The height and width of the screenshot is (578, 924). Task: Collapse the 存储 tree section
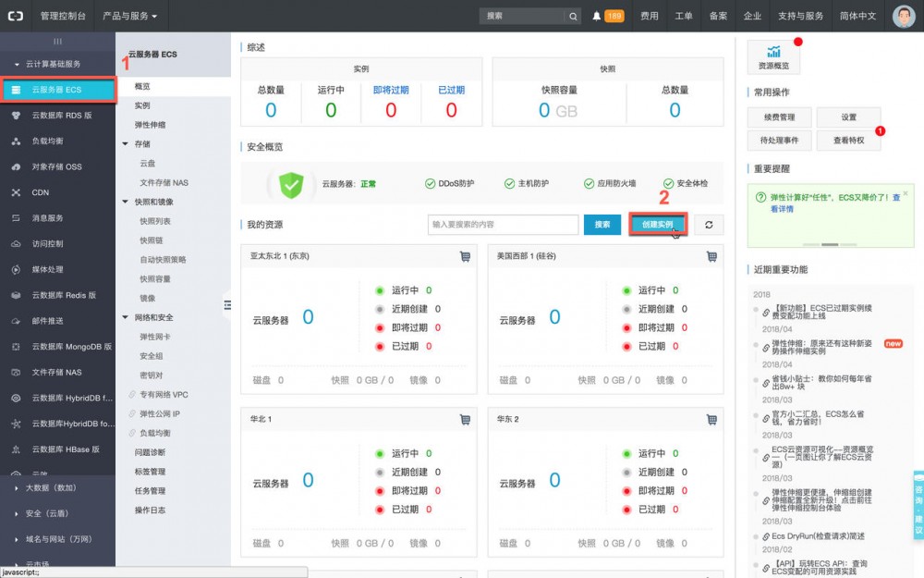click(125, 144)
